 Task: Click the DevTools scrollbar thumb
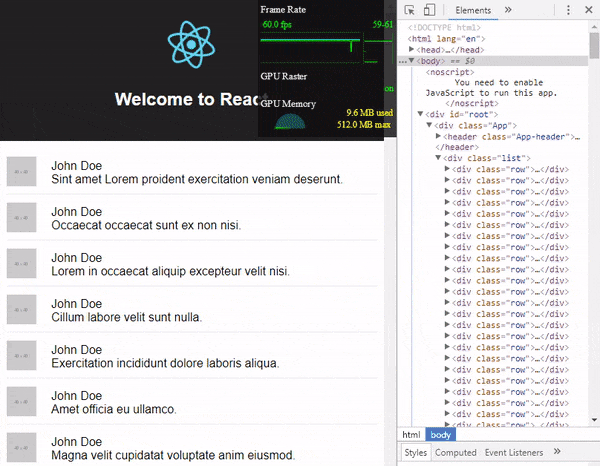(x=594, y=46)
